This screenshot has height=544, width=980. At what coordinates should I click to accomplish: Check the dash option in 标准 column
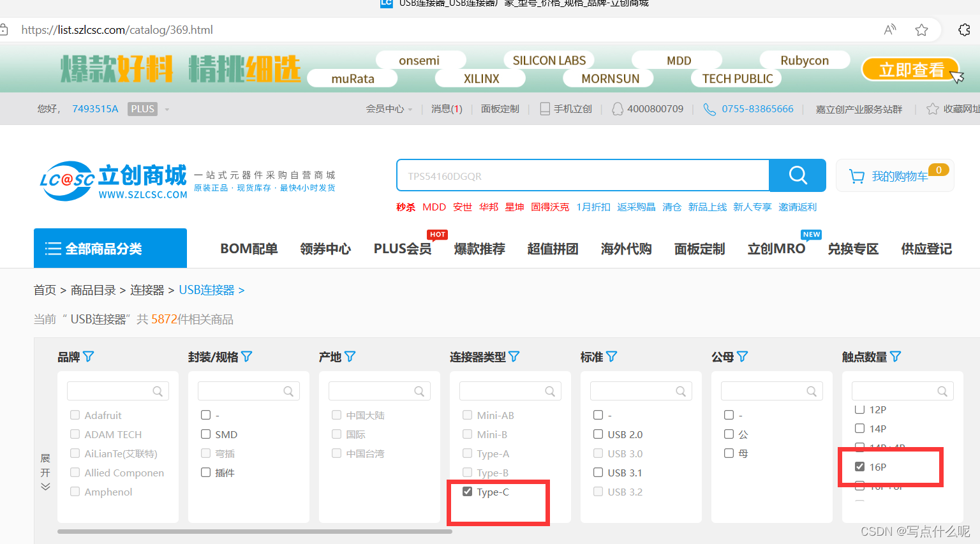click(x=598, y=415)
